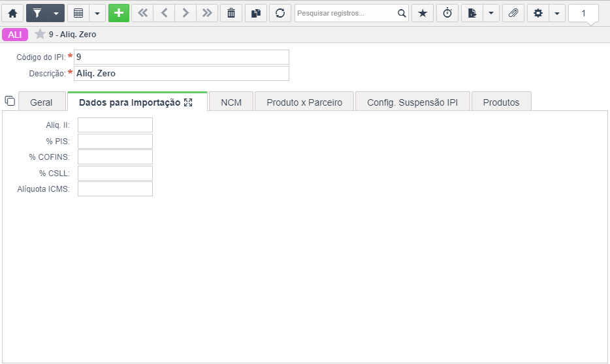Viewport: 610px width, 364px height.
Task: Maximize the Dados para Importação tab
Action: coord(188,102)
